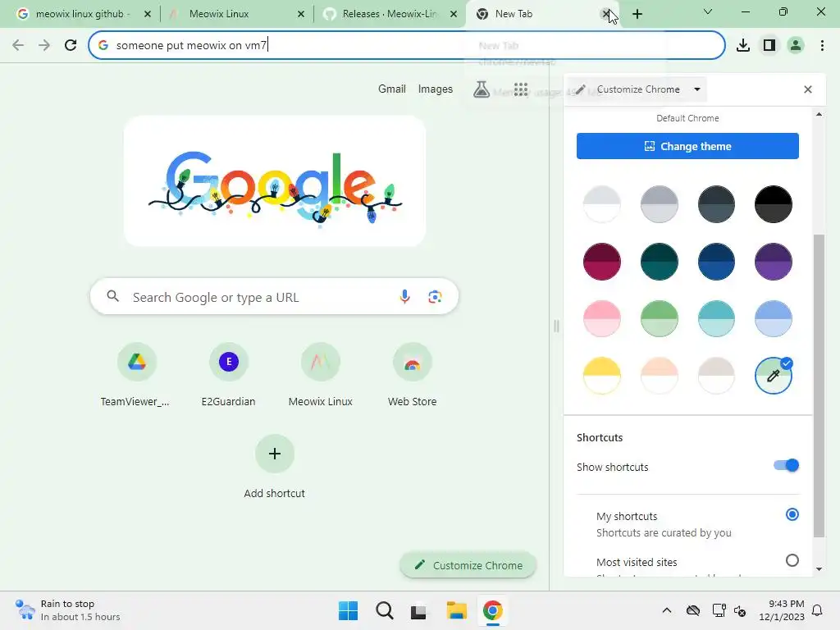Viewport: 840px width, 630px height.
Task: Switch to meowix linux github tab
Action: pos(79,14)
